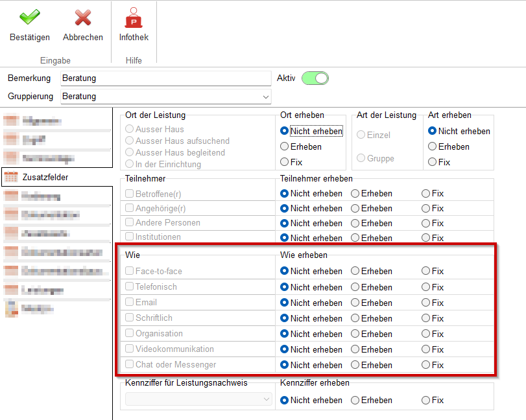Open the Kennziffer für Leistungsnachweis dropdown
Viewport: 526px width, 420px height.
click(x=198, y=399)
